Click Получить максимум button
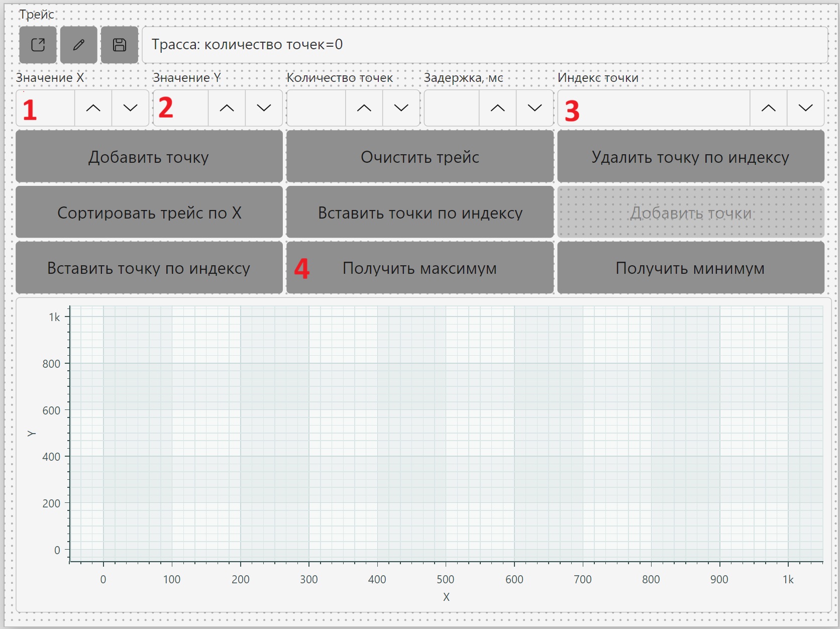The width and height of the screenshot is (840, 629). (x=420, y=268)
